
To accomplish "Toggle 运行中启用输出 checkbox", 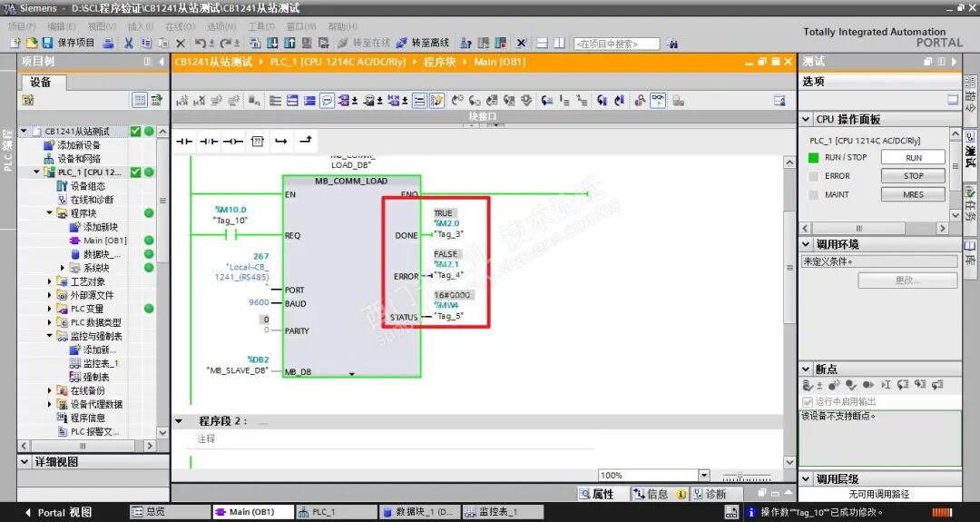I will coord(808,401).
